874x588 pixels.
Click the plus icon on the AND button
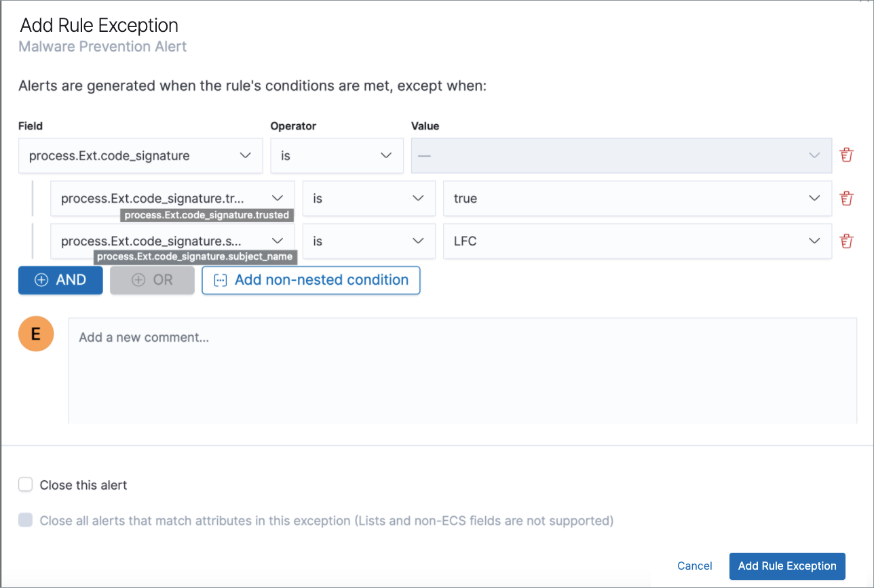pos(42,279)
